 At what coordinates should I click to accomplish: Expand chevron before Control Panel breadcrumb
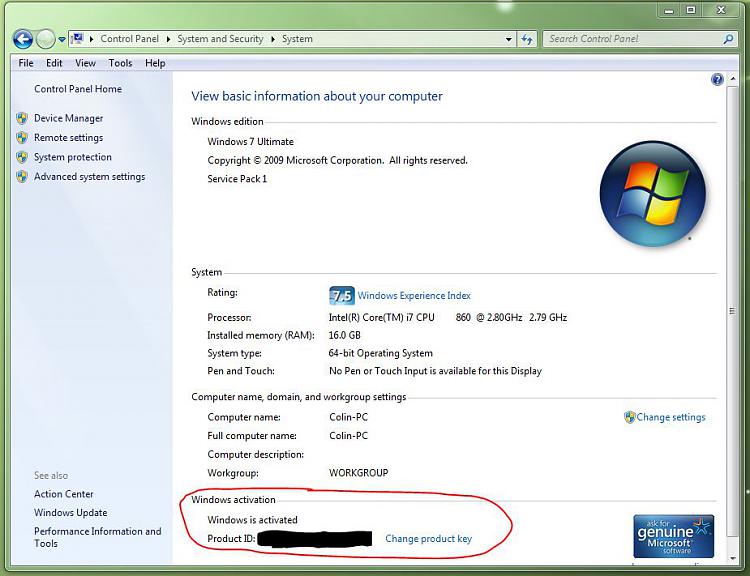[x=91, y=39]
